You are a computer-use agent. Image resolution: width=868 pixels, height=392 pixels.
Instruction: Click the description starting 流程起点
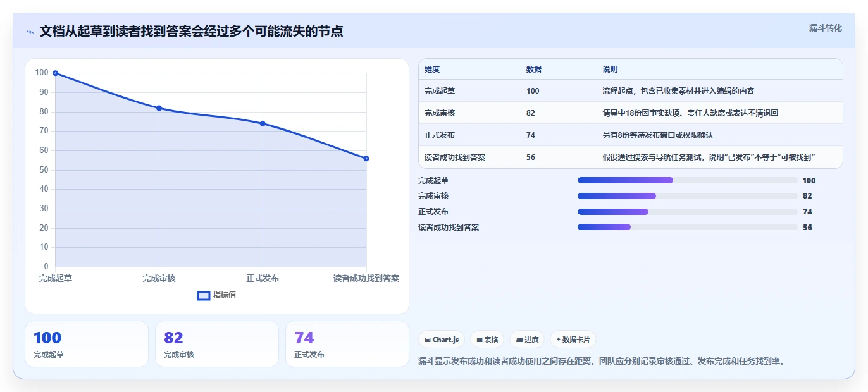tap(678, 91)
